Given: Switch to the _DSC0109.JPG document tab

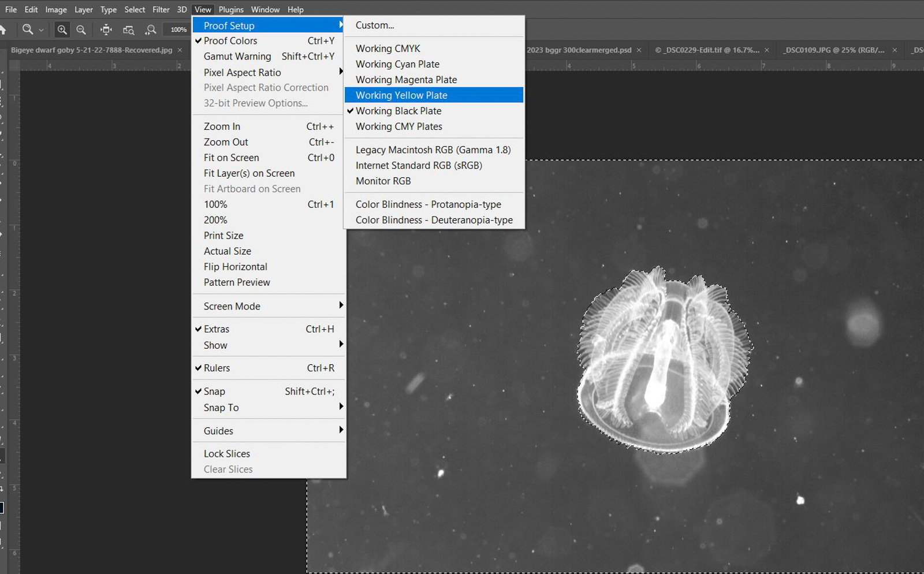Looking at the screenshot, I should [834, 50].
